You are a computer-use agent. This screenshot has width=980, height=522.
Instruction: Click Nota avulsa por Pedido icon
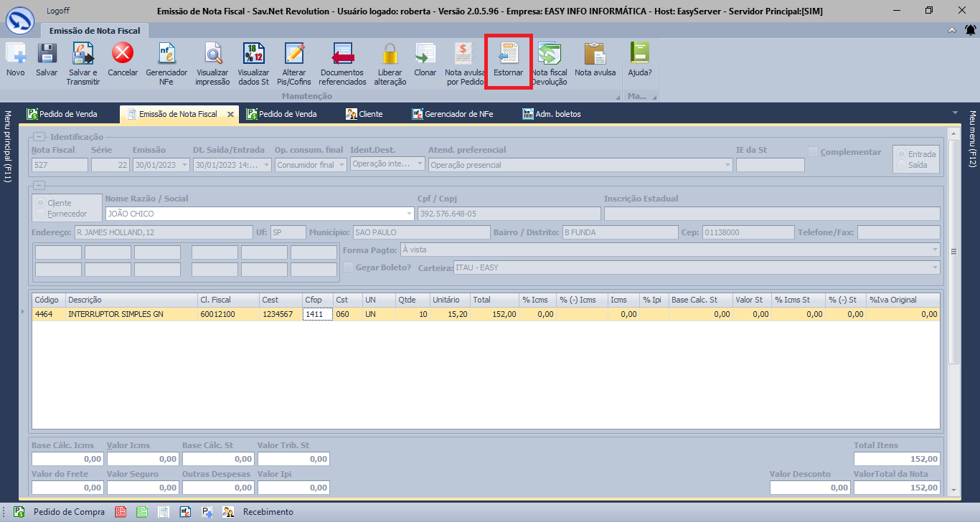click(x=465, y=54)
